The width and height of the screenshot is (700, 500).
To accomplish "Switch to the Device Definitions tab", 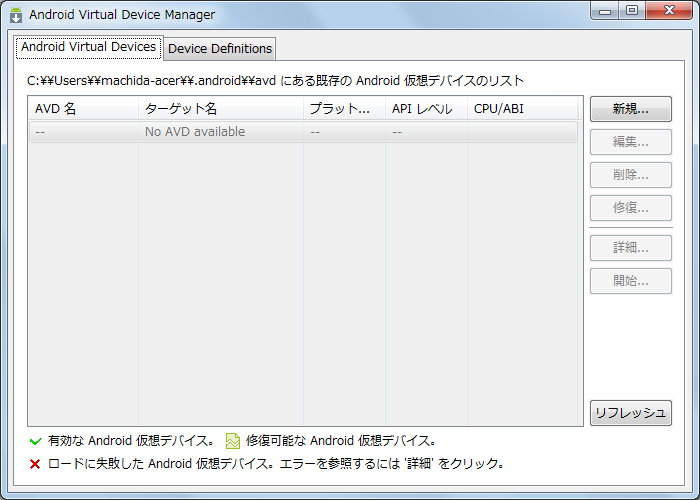I will pos(219,48).
